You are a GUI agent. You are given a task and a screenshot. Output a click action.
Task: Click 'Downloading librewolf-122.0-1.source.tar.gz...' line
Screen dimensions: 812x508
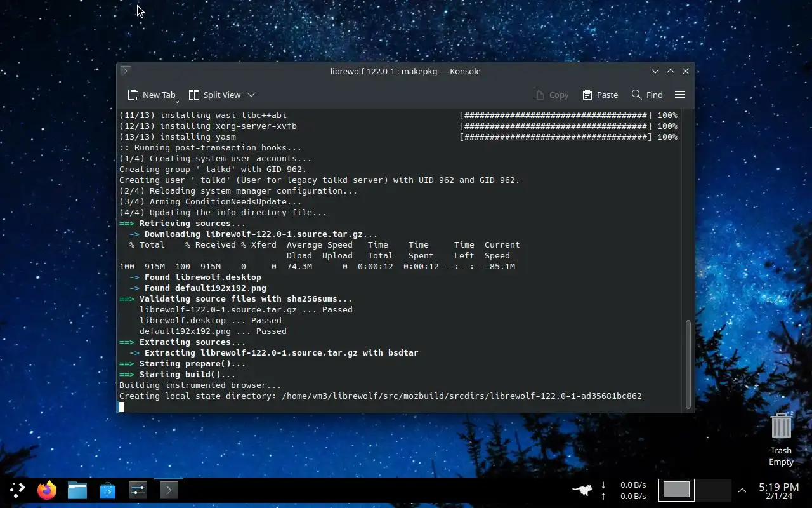pos(253,234)
